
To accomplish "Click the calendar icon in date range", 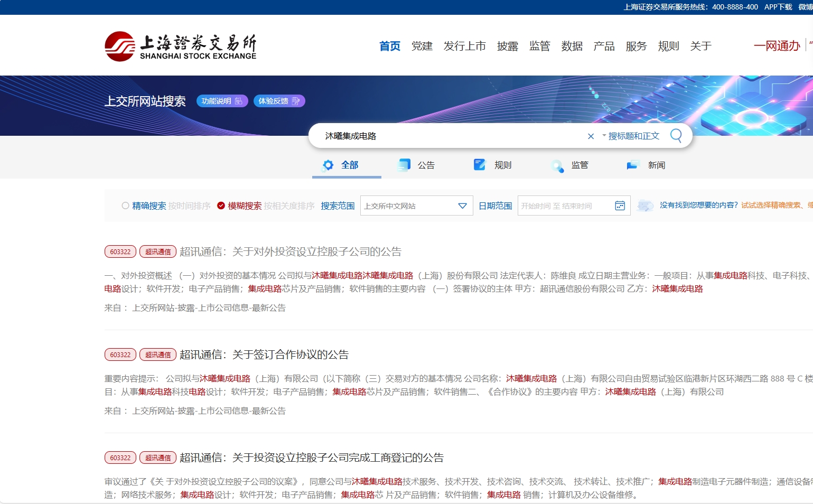I will (620, 206).
